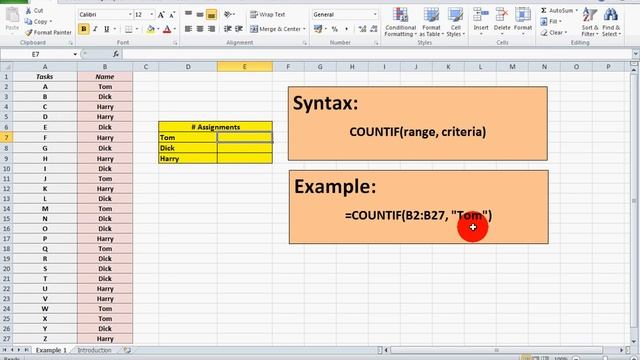Open the Clear options

(x=553, y=33)
